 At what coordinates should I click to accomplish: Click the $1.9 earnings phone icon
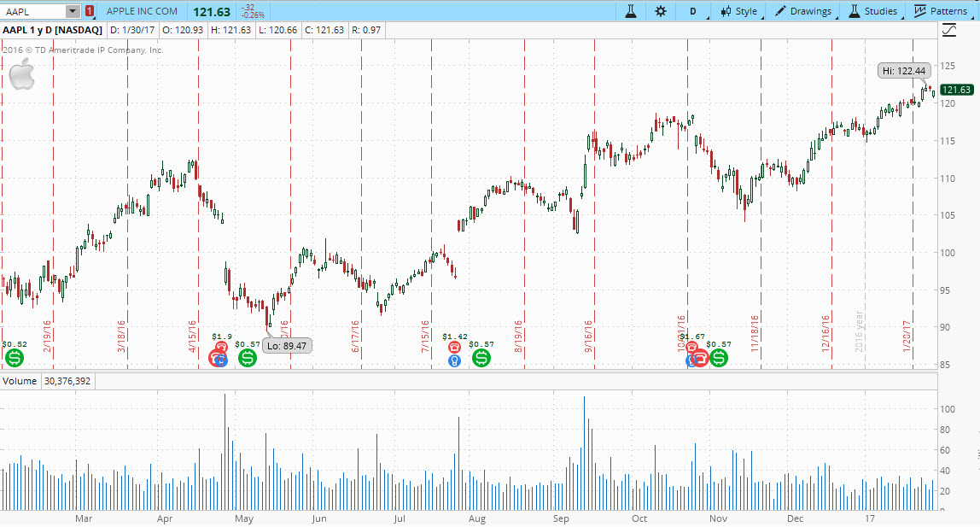coord(220,347)
